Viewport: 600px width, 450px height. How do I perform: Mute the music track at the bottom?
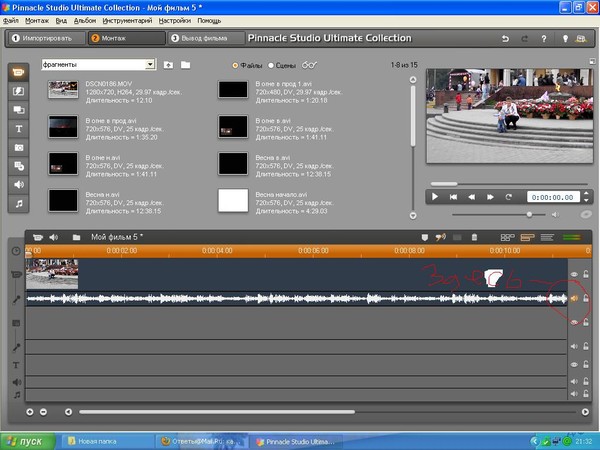(x=574, y=393)
